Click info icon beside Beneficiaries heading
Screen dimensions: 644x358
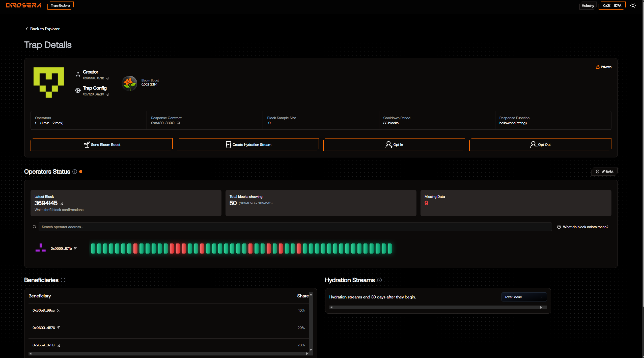pyautogui.click(x=63, y=280)
